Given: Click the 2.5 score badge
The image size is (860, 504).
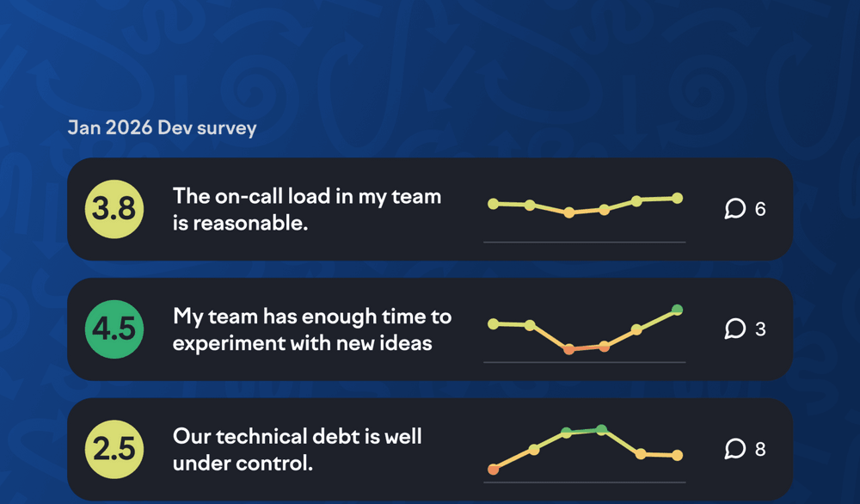Looking at the screenshot, I should 114,449.
